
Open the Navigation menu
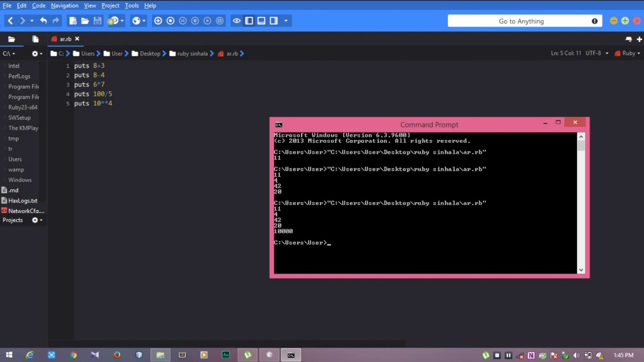click(64, 6)
